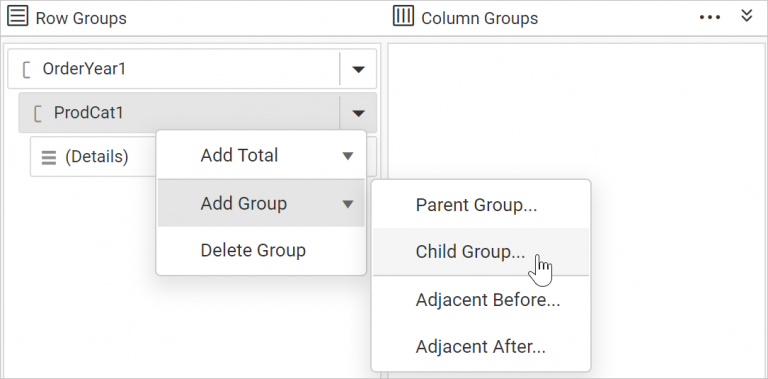Select the ProdCat1 row group
Viewport: 768px width, 379px height.
click(x=197, y=113)
